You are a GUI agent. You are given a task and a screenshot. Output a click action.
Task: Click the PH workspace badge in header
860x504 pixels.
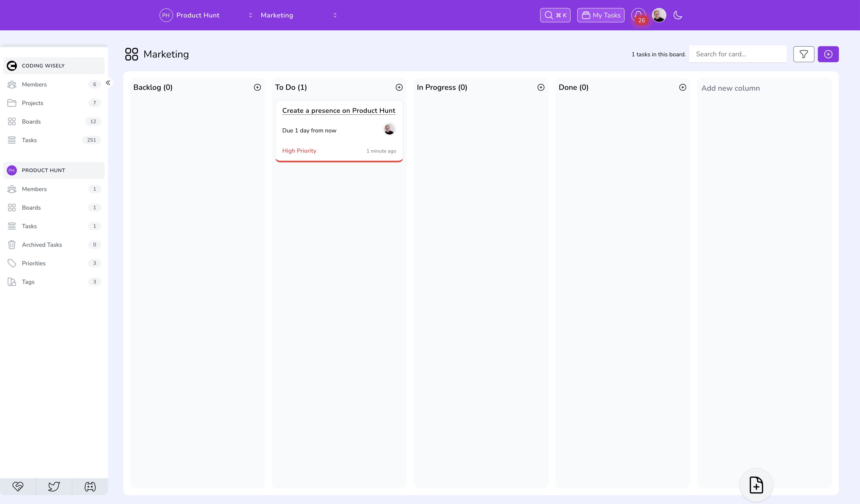(x=166, y=15)
